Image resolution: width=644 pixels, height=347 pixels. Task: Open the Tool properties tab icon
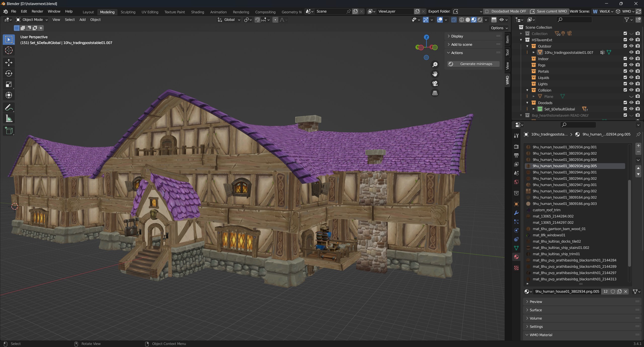[x=516, y=136]
